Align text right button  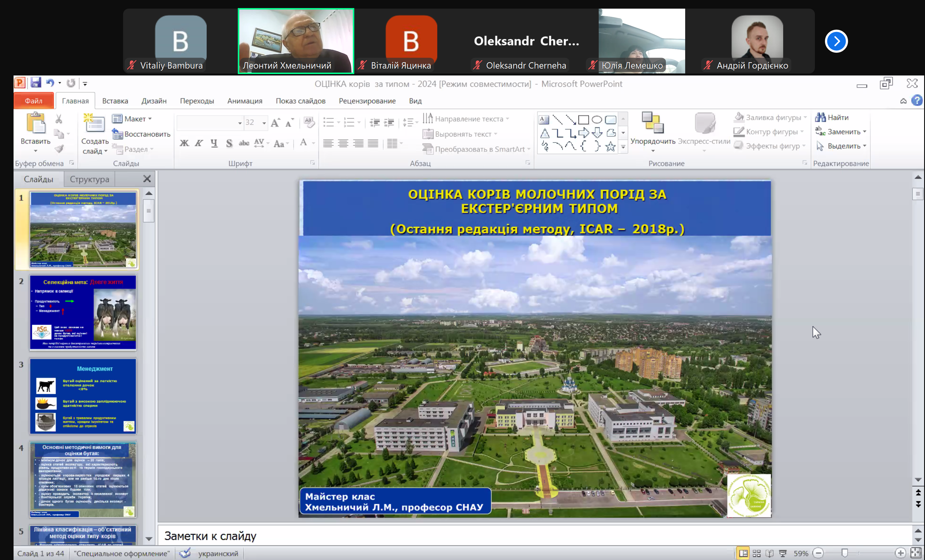coord(358,143)
